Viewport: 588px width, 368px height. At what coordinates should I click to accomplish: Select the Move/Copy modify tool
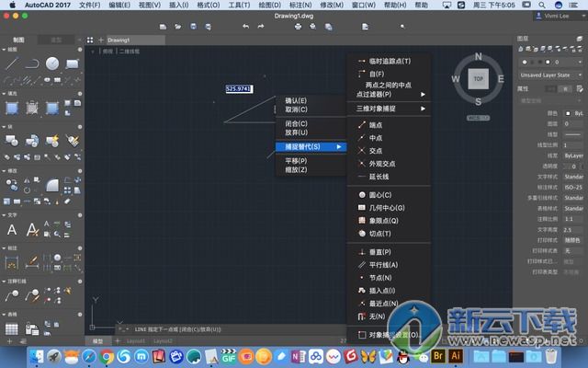12,185
